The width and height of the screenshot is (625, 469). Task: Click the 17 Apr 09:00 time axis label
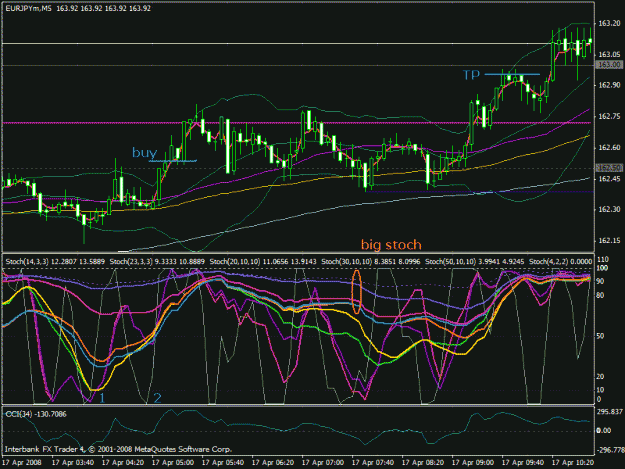[x=473, y=463]
